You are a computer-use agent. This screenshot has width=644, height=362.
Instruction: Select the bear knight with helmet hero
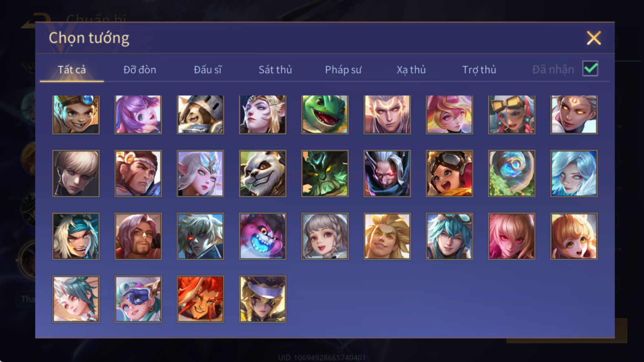coord(200,114)
